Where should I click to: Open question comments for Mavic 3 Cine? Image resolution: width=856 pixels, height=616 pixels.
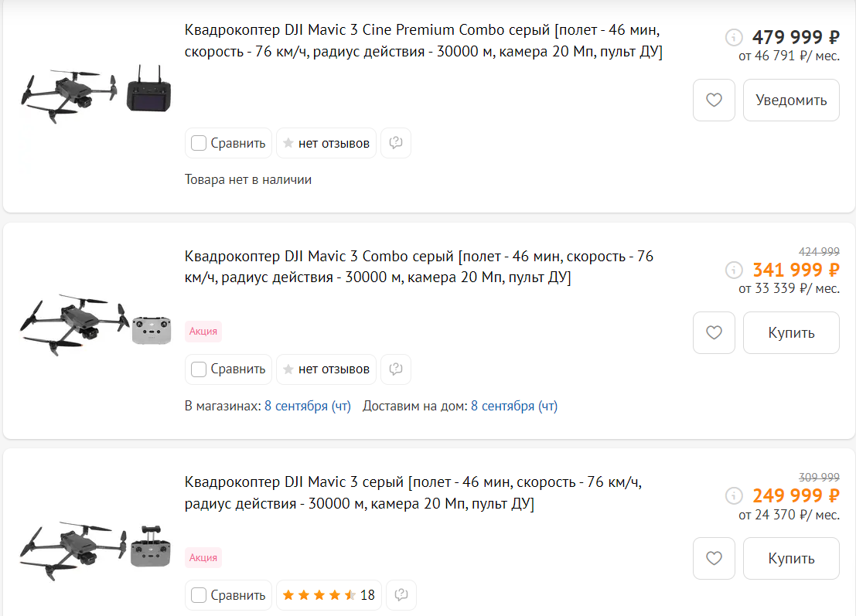pos(396,143)
